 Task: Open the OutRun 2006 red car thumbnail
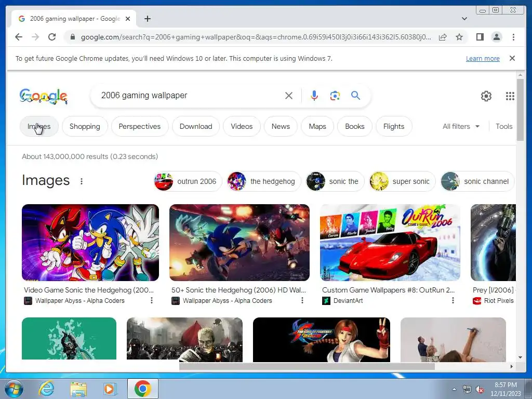tap(390, 243)
